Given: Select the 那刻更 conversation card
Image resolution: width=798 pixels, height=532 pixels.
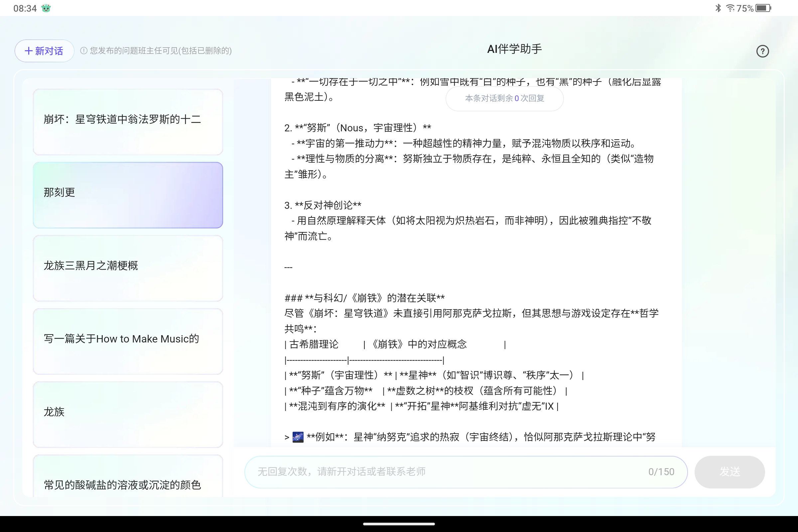Looking at the screenshot, I should coord(128,195).
